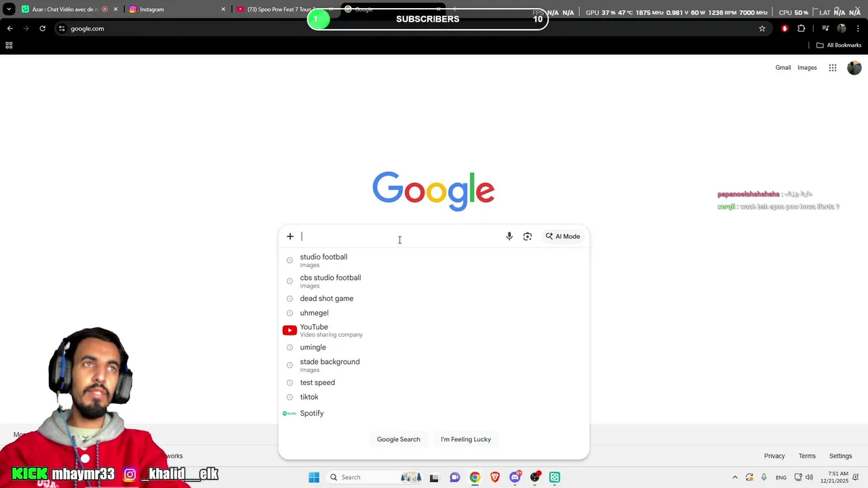The image size is (868, 488).
Task: Open the teal square app in taskbar
Action: 555,477
